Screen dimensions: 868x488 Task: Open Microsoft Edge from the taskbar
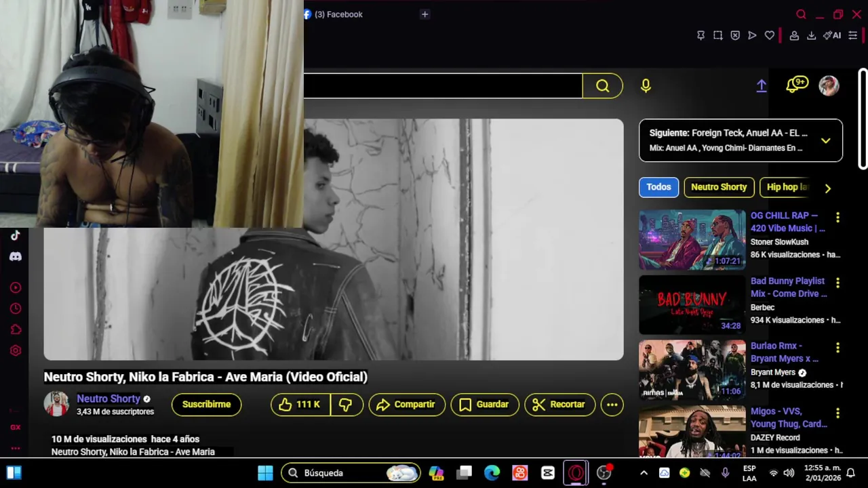(x=492, y=472)
